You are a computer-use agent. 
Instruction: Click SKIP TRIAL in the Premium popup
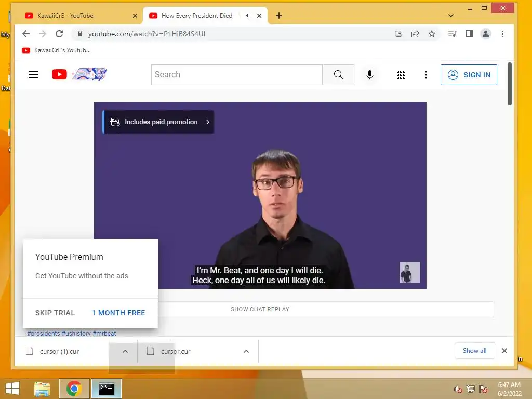pos(55,313)
